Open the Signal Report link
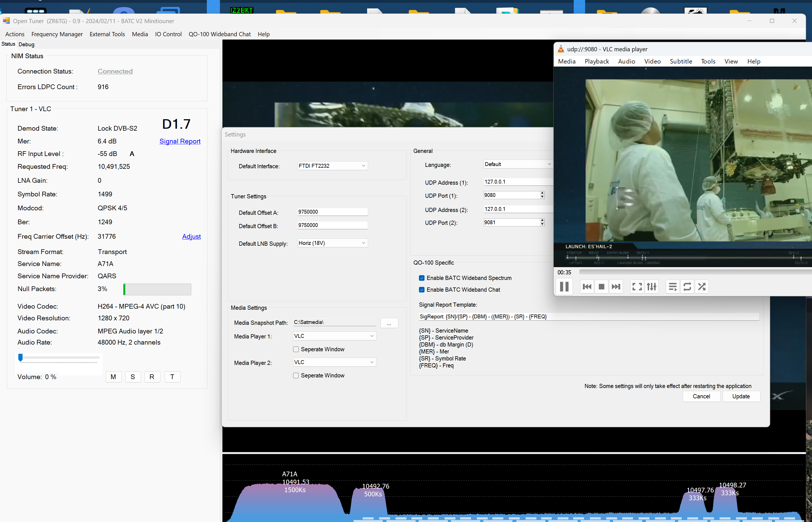Screen dimensions: 812x522 point(180,141)
